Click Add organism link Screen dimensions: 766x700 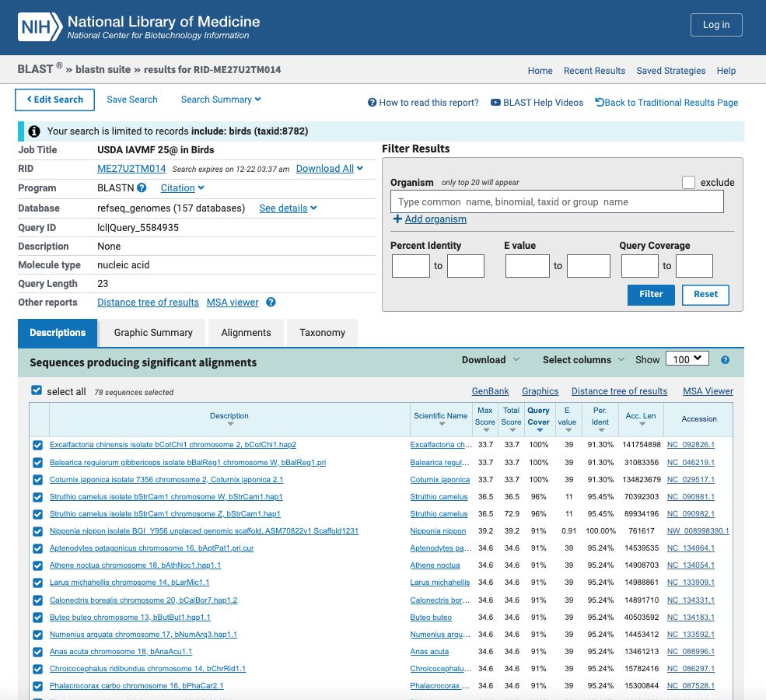435,219
